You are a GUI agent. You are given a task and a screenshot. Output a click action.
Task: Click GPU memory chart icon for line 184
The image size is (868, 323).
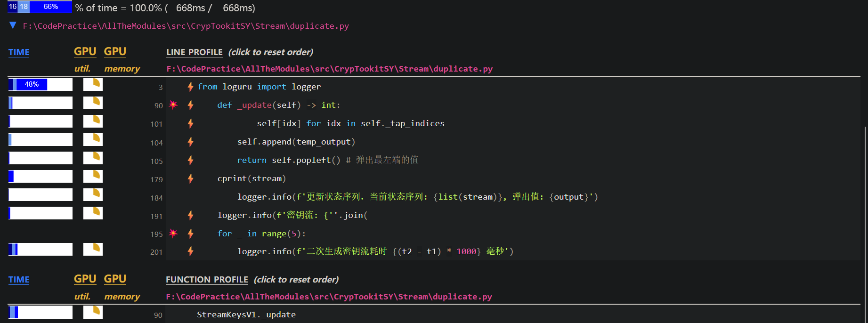[93, 195]
